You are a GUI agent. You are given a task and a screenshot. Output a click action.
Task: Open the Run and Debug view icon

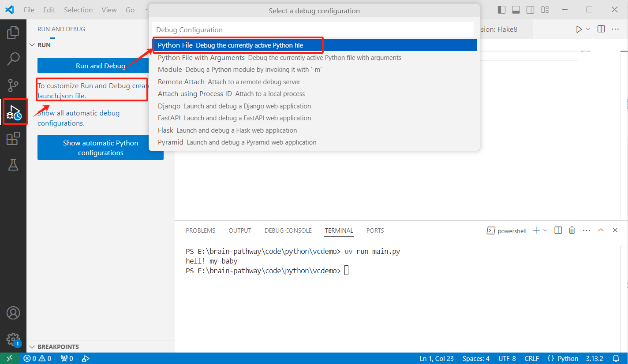(13, 112)
